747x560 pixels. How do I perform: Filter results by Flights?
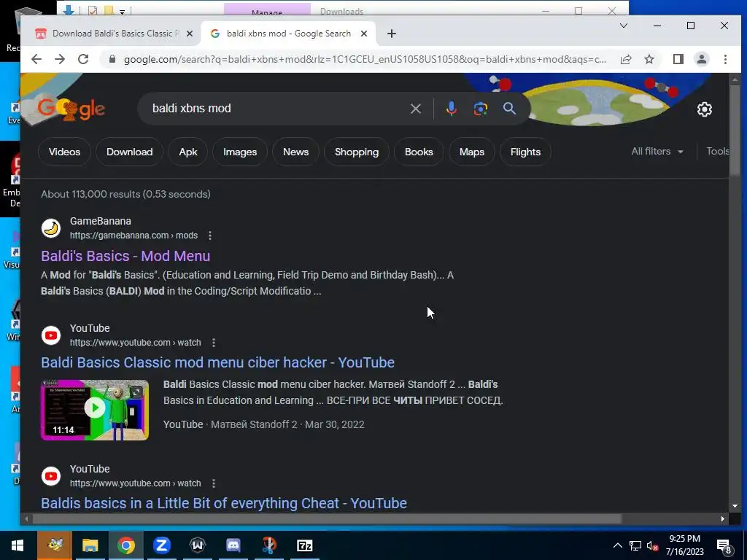(525, 152)
